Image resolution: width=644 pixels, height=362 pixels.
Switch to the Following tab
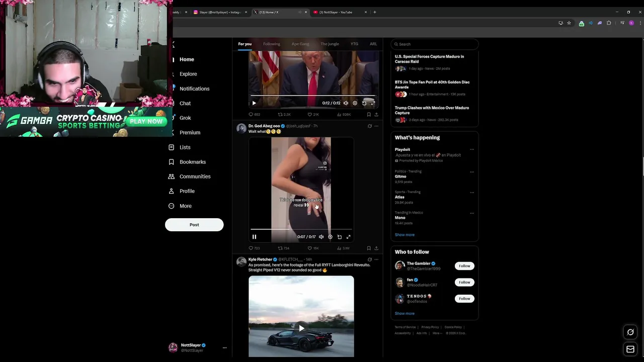pos(272,44)
